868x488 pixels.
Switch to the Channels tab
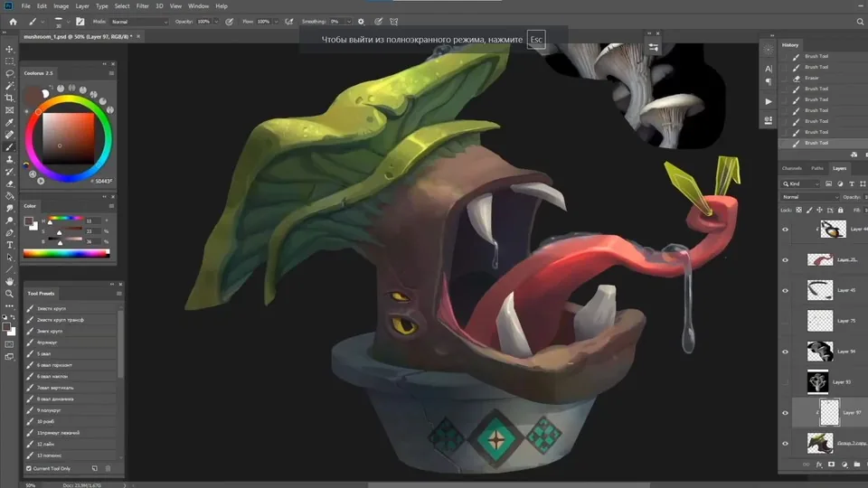coord(792,168)
